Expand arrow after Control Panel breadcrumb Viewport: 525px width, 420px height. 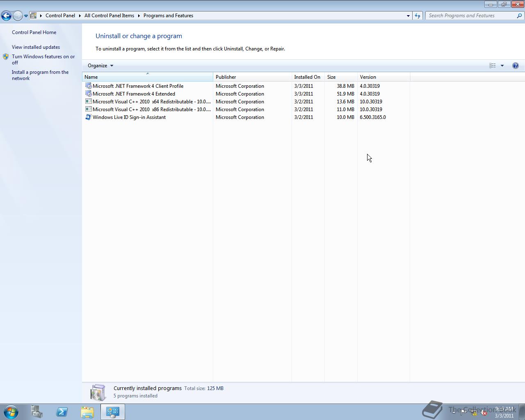tap(80, 16)
